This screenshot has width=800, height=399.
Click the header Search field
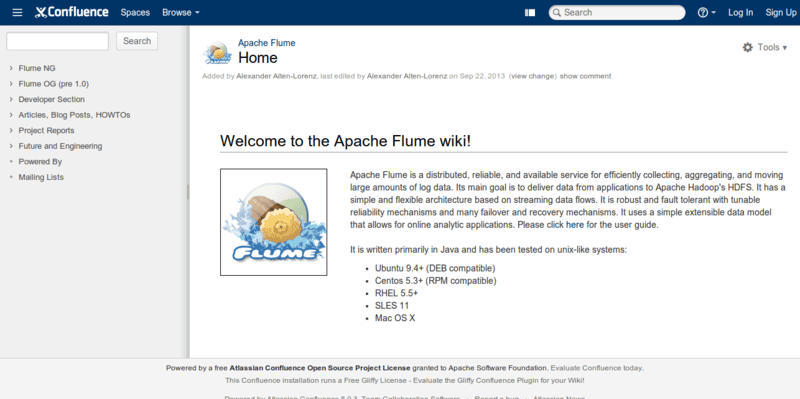click(x=617, y=13)
